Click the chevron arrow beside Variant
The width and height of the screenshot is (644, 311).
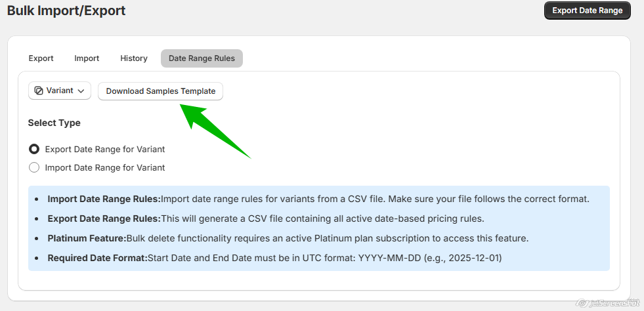(x=81, y=91)
